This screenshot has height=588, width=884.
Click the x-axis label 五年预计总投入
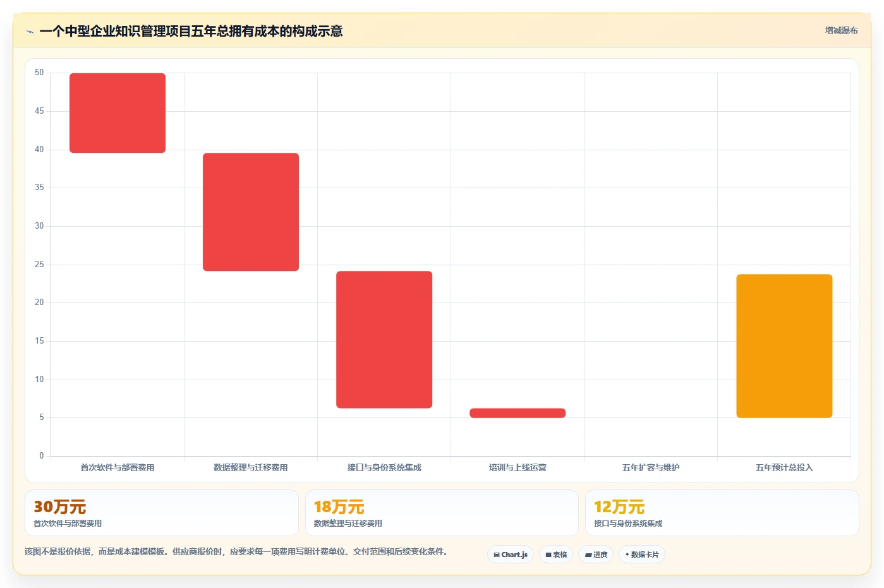tap(784, 468)
